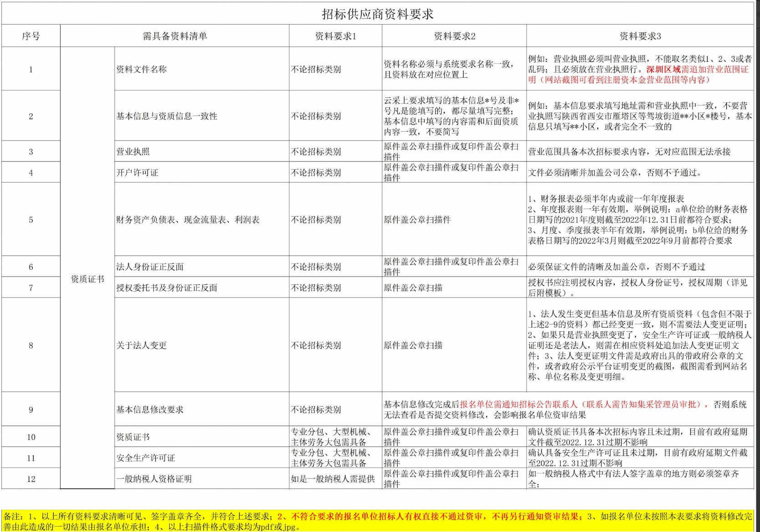Viewport: 760px width, 532px height.
Task: Click the 授权委托书及身份证正反面 cell
Action: (x=202, y=287)
